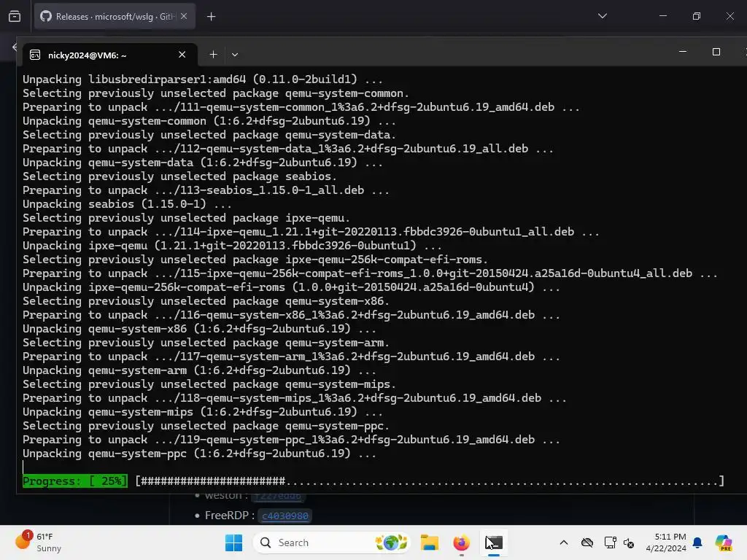Close the nicky2024@VM6 terminal tab

point(182,55)
